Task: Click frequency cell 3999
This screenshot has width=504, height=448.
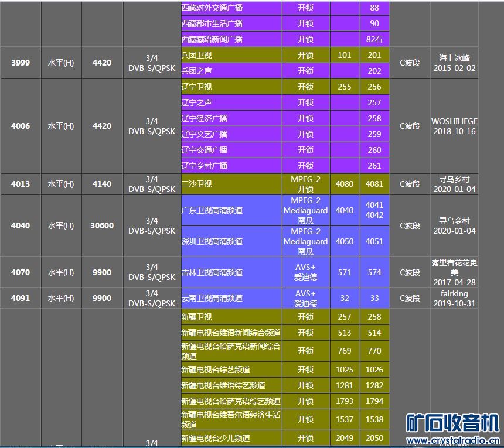Action: pos(21,63)
